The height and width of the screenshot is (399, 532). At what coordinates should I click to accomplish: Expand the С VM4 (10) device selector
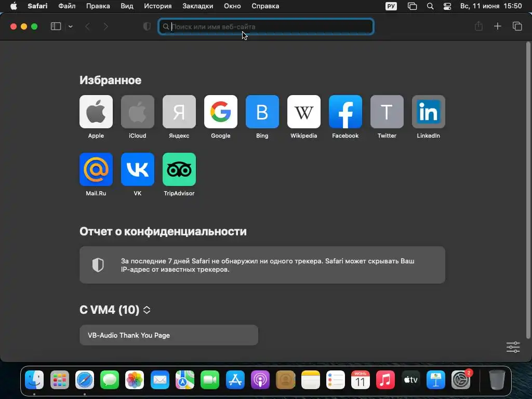147,310
